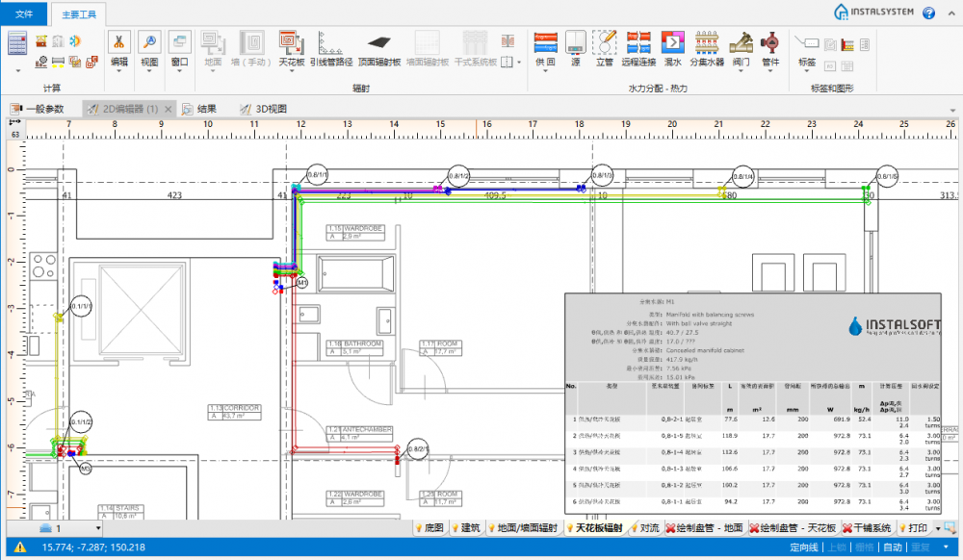Close the 2D编辑器 tab
Viewport: 963px width, 560px height.
[168, 109]
